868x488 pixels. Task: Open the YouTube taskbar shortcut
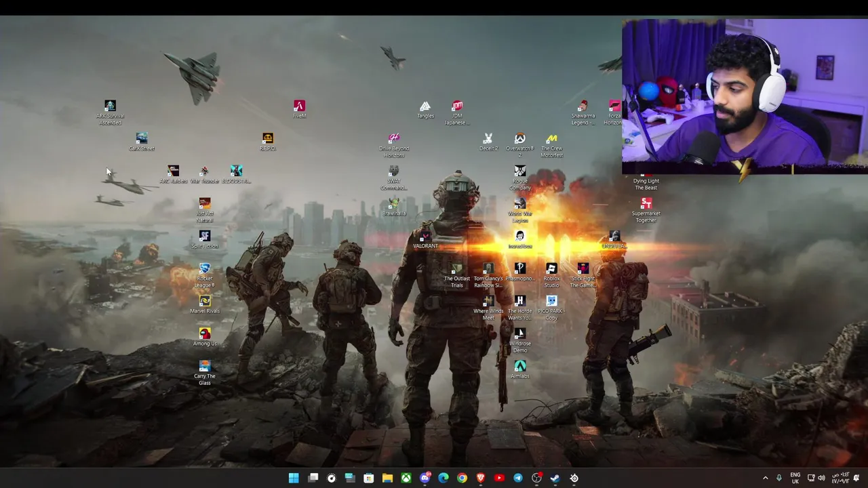pyautogui.click(x=499, y=478)
